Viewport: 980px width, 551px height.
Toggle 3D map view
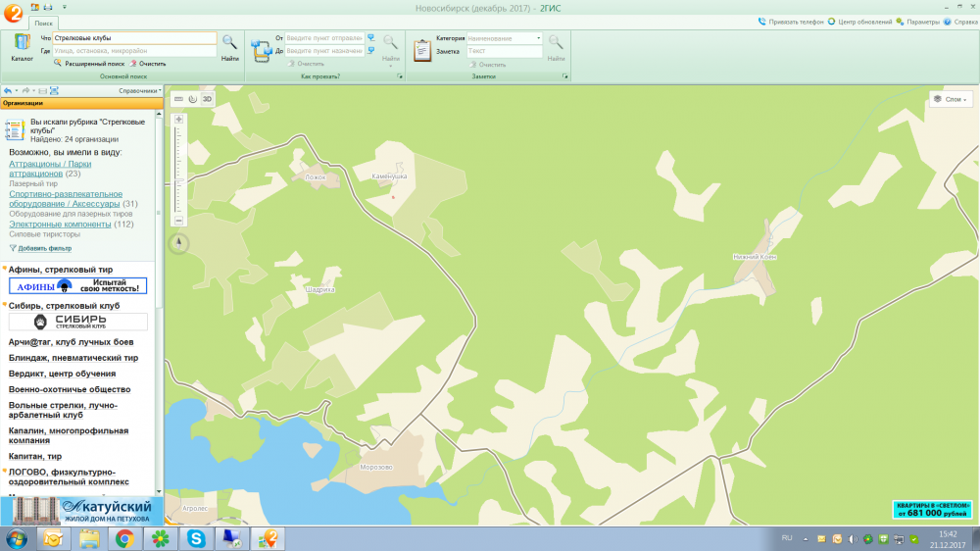tap(207, 99)
